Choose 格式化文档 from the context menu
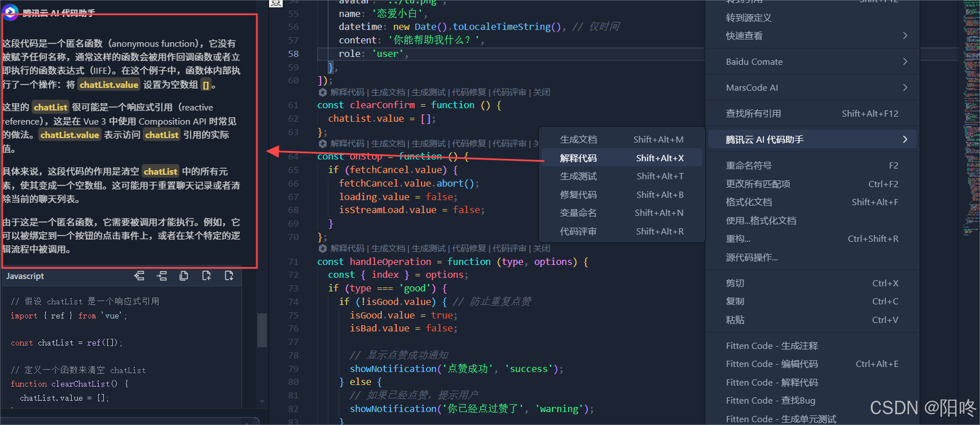The width and height of the screenshot is (980, 425). point(812,202)
